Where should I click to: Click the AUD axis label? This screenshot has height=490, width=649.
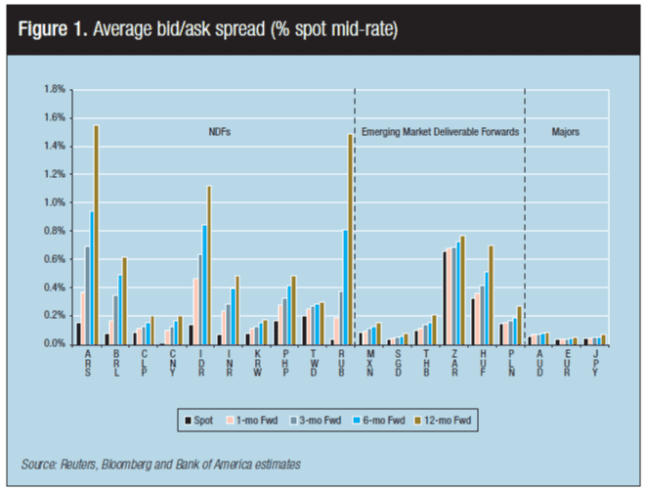coord(540,363)
